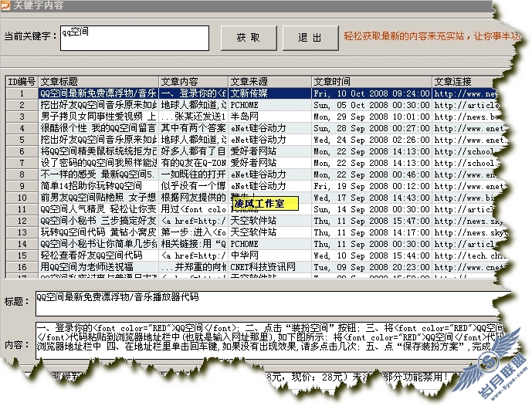Click source cell '文新传媒'
The image size is (532, 406).
tap(270, 93)
